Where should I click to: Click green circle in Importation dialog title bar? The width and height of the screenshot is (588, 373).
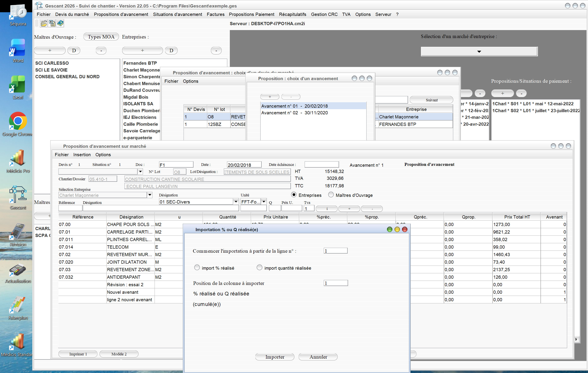tap(390, 229)
